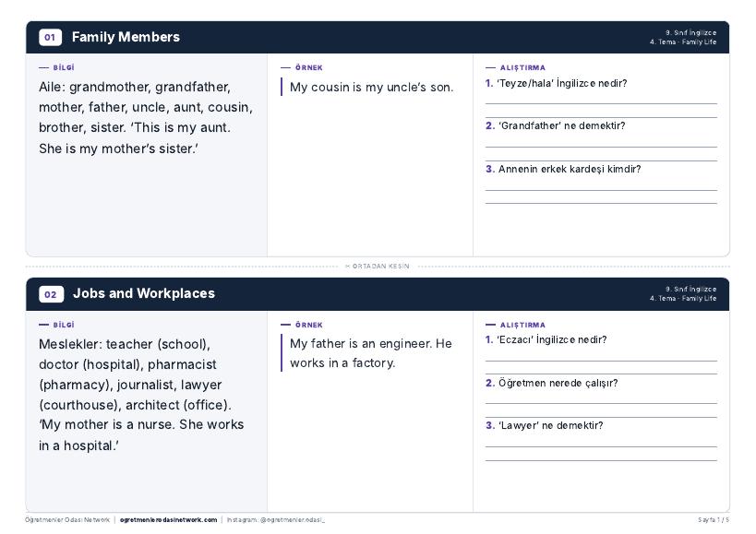The height and width of the screenshot is (534, 756).
Task: Click the Sayfa page number indicator
Action: [714, 520]
